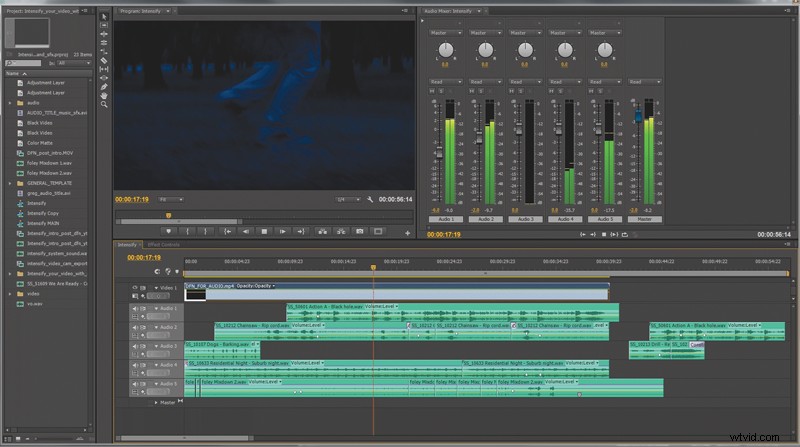The width and height of the screenshot is (800, 447).
Task: Click the timeline 00:00:17:19 timecode
Action: point(144,258)
